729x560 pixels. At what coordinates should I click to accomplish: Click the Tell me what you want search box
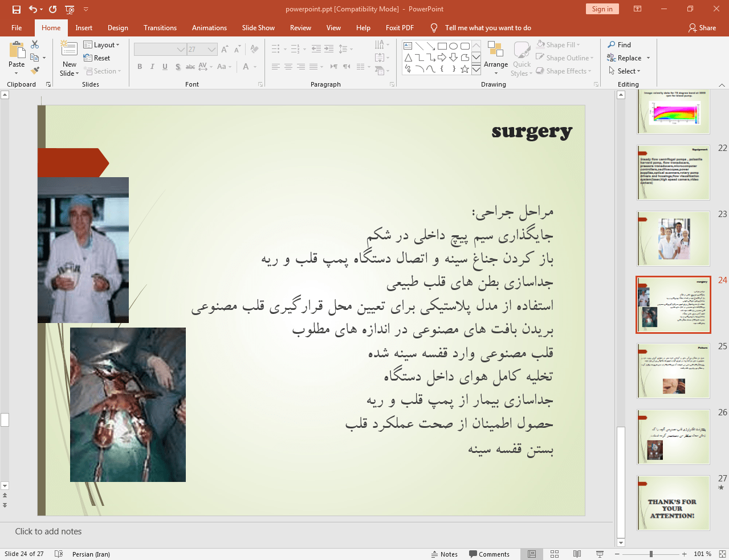(487, 28)
